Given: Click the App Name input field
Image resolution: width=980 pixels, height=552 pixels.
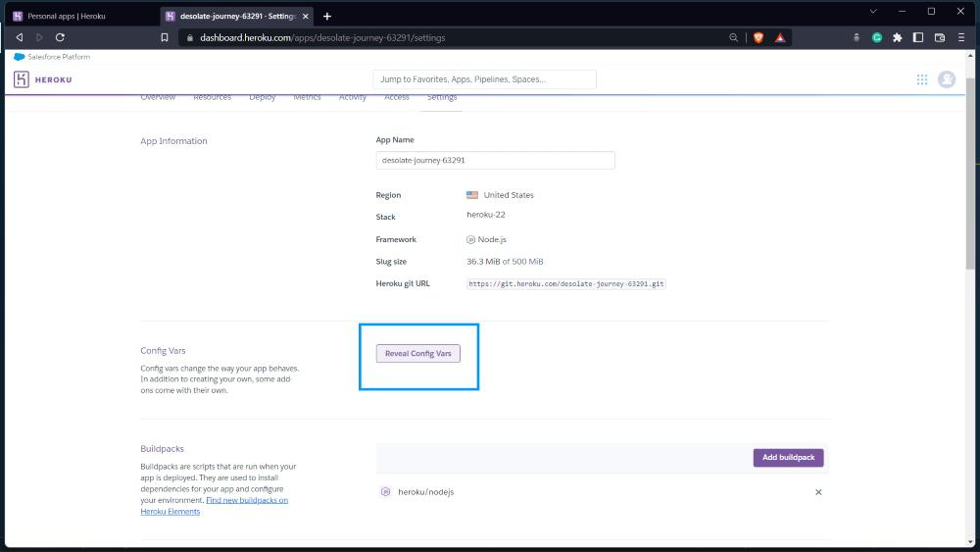Looking at the screenshot, I should [495, 160].
